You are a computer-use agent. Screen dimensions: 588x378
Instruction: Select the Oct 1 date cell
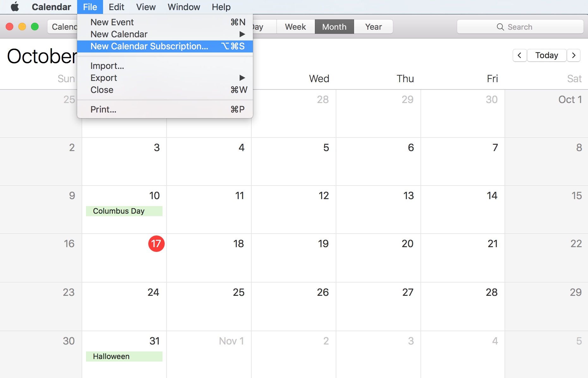click(547, 113)
